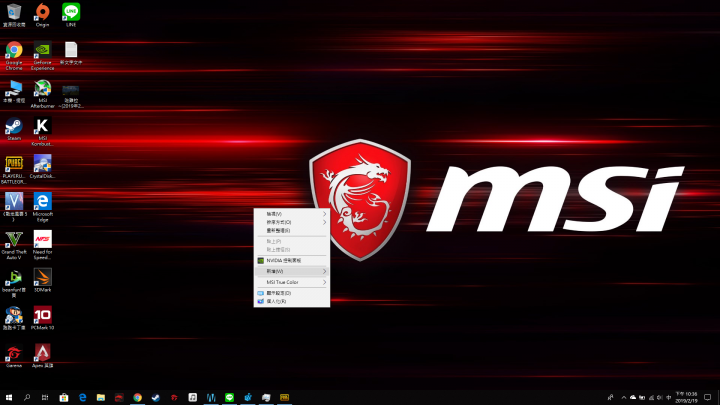Select the 3DMark desktop shortcut

tap(42, 280)
